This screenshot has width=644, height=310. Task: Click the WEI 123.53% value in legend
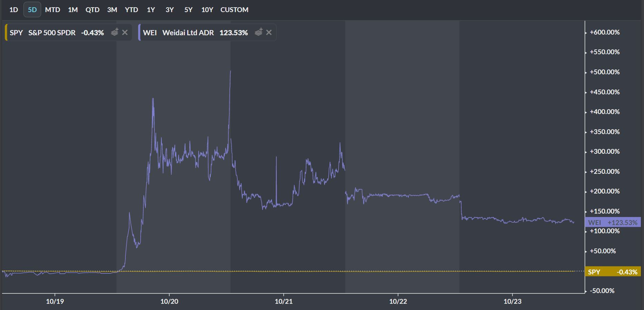point(234,32)
